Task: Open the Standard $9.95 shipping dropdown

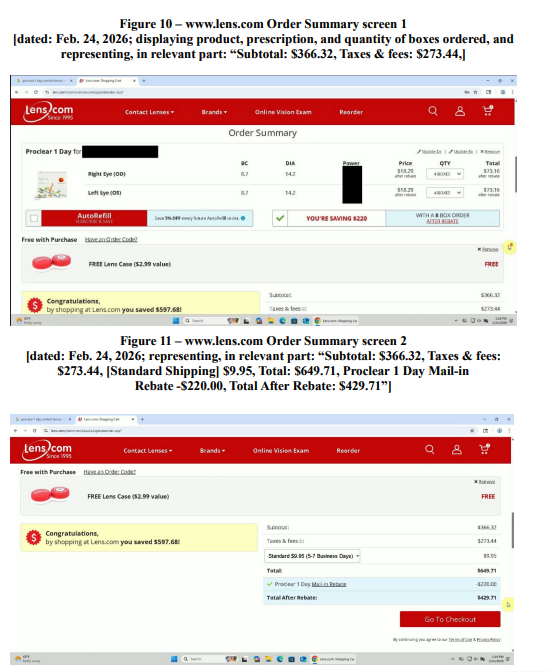Action: (312, 556)
